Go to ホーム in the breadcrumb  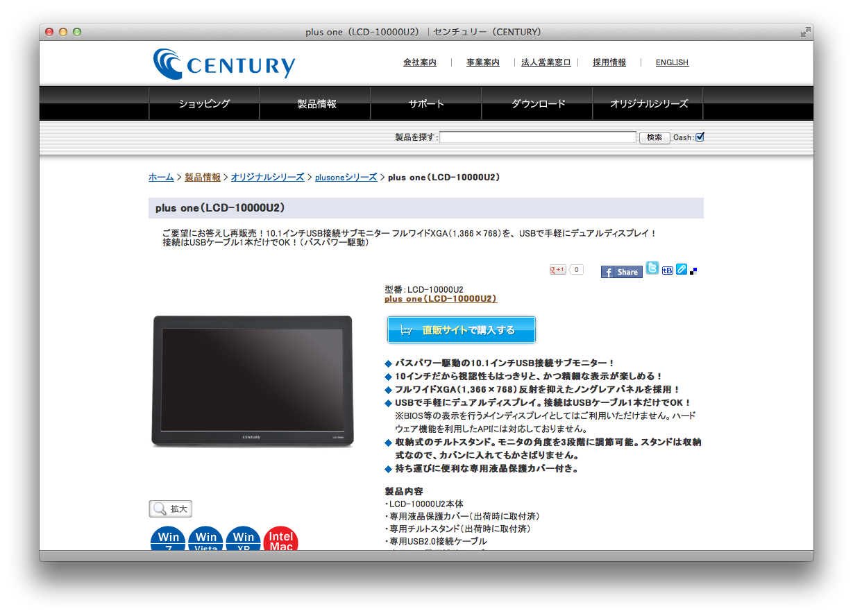tap(161, 178)
